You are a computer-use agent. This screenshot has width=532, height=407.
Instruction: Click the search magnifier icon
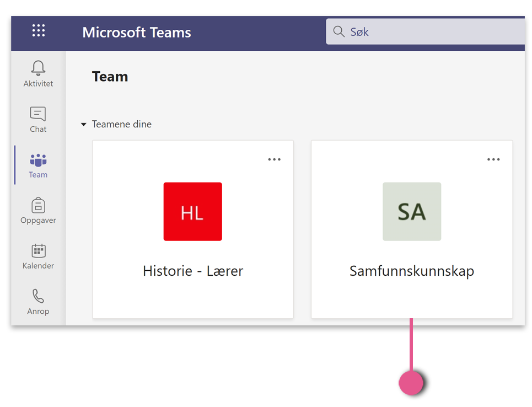pyautogui.click(x=338, y=31)
